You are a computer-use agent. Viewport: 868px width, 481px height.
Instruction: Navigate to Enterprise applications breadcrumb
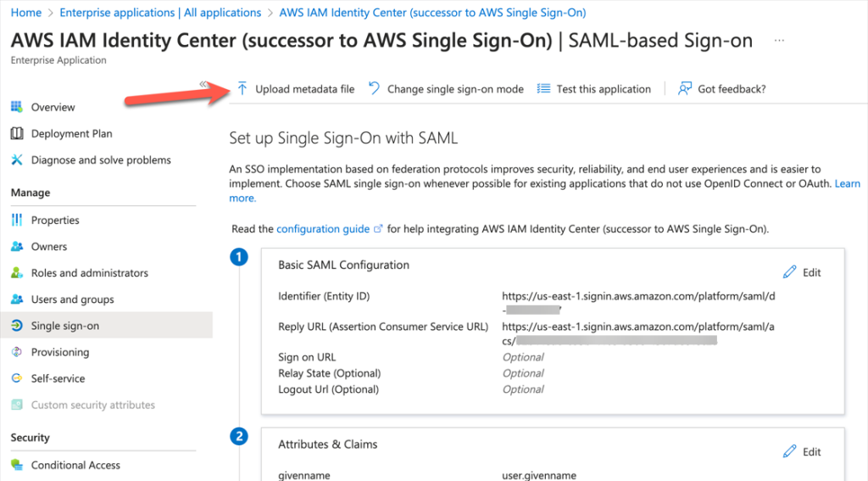[x=160, y=13]
